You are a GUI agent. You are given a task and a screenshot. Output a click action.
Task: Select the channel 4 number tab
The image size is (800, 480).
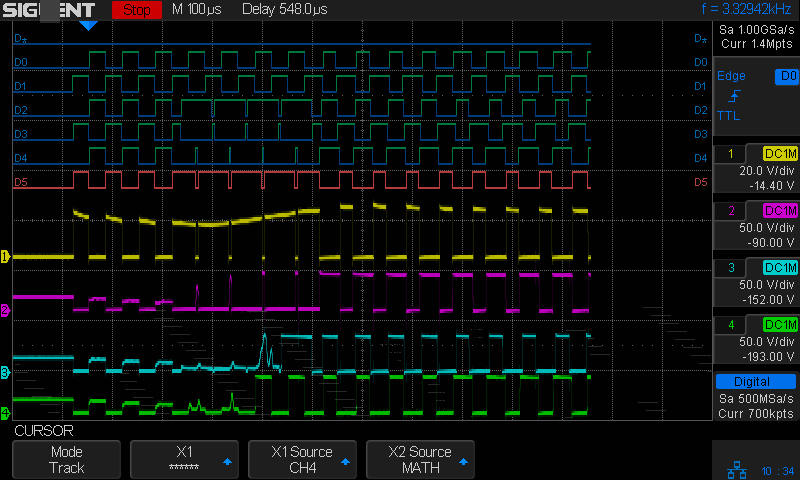point(731,325)
